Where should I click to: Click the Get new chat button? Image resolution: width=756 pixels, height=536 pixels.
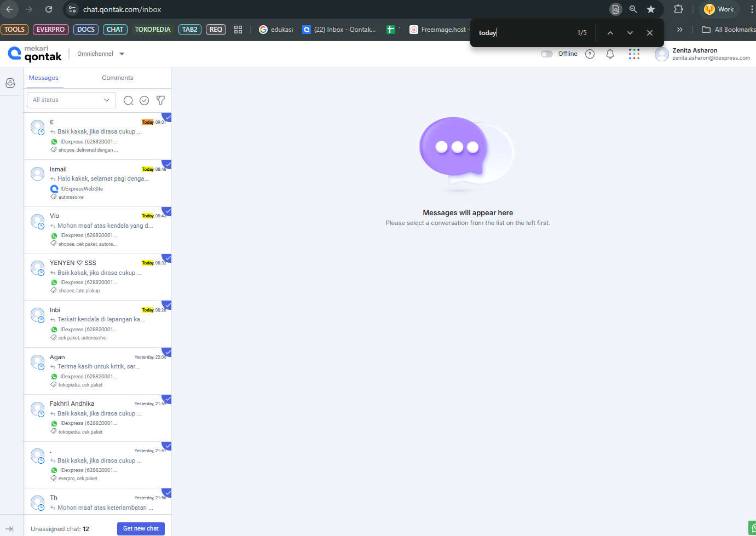click(141, 529)
